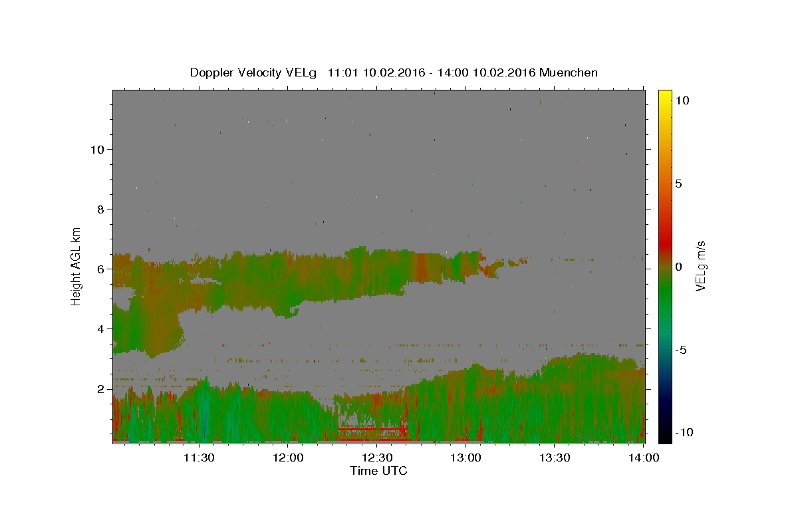Click the colorbar label 5
This screenshot has width=798, height=532.
click(x=678, y=184)
